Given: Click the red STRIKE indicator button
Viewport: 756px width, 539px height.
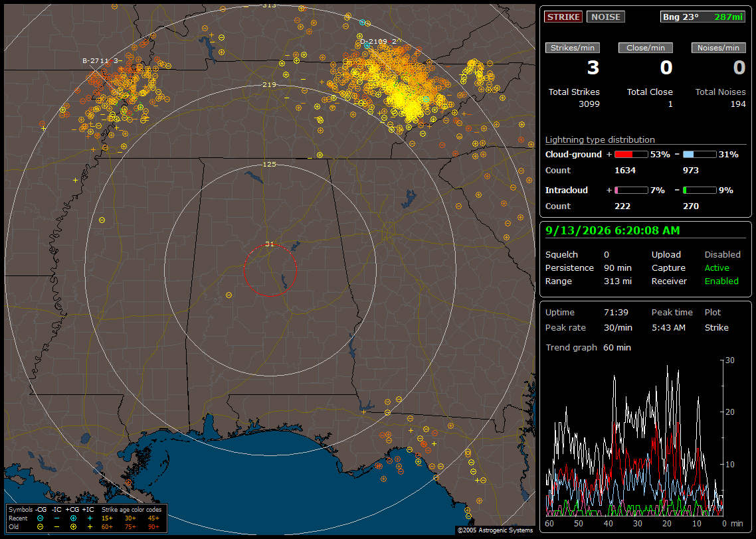Looking at the screenshot, I should click(563, 17).
